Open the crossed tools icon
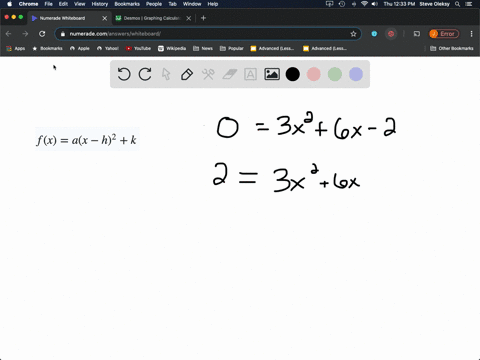Image resolution: width=480 pixels, height=360 pixels. (208, 74)
